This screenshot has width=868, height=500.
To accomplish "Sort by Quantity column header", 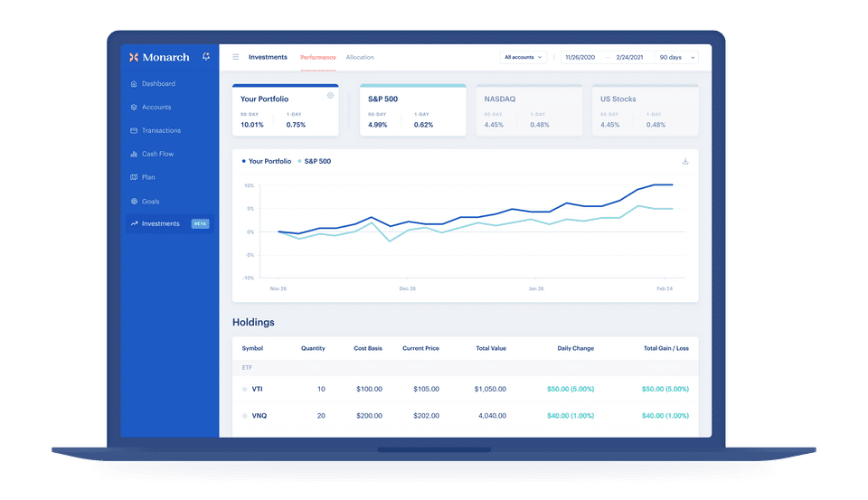I will (313, 348).
